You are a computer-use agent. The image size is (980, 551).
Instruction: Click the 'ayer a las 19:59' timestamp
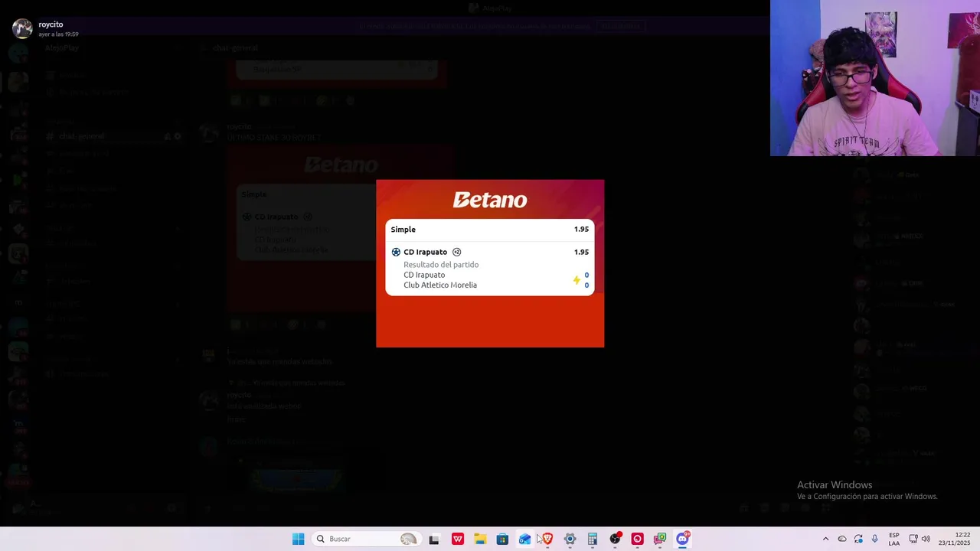tap(58, 34)
